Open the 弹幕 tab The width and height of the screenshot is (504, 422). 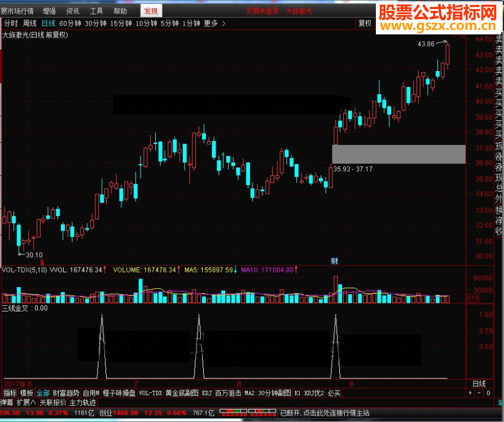(7, 403)
